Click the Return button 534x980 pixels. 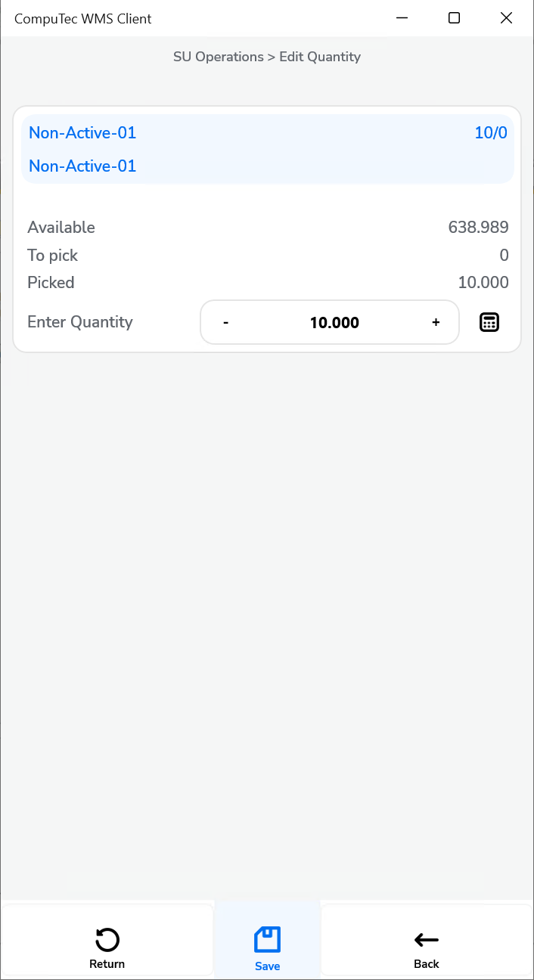[x=107, y=948]
